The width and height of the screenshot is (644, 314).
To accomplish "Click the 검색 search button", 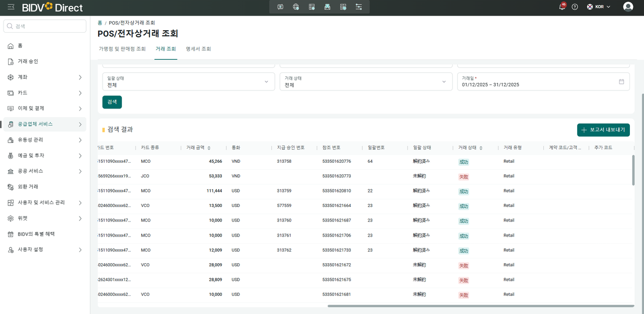I will tap(112, 102).
